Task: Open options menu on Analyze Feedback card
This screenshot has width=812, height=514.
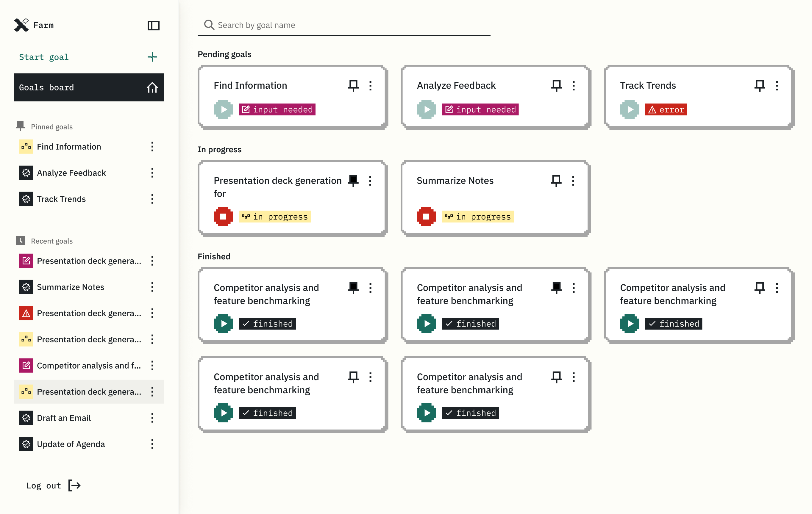Action: pyautogui.click(x=574, y=86)
